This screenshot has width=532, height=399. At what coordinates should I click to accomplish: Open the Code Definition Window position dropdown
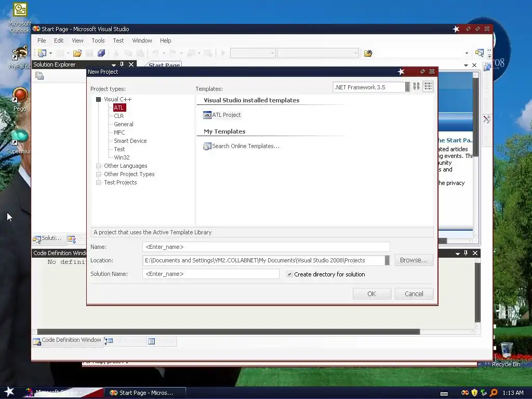click(457, 254)
